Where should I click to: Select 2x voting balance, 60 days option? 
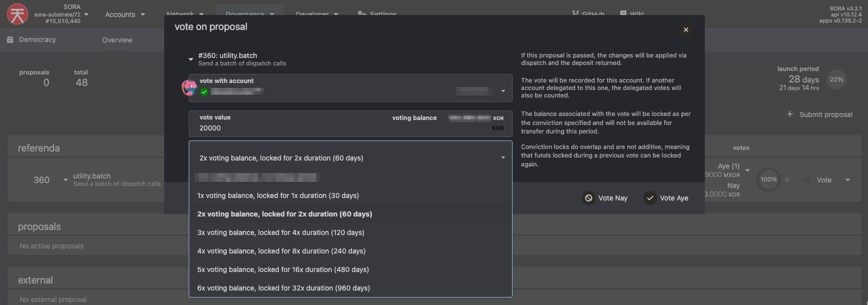tap(350, 214)
